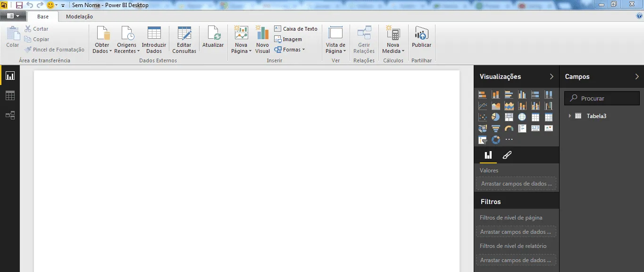
Task: Expand the Formas dropdown menu
Action: click(x=290, y=50)
